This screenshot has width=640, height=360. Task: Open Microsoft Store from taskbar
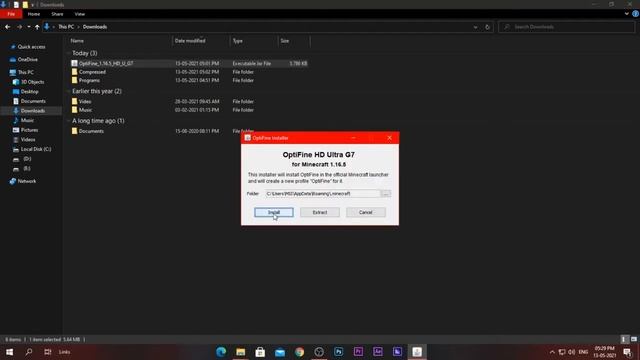click(260, 352)
